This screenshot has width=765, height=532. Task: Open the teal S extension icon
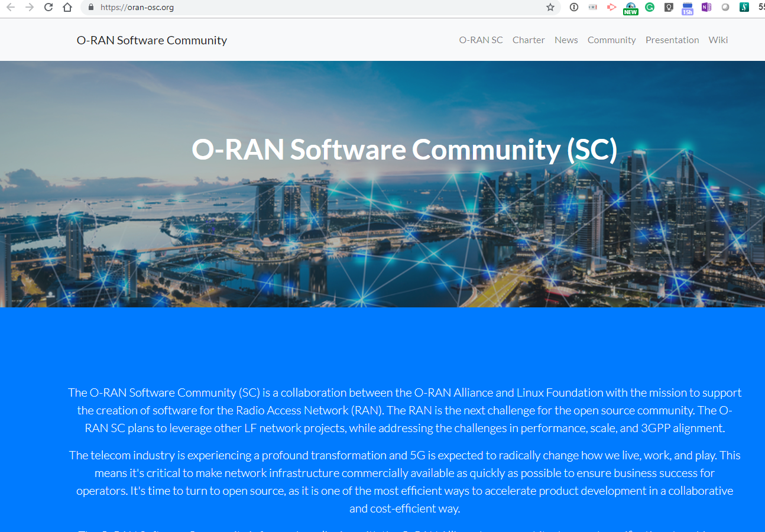744,7
